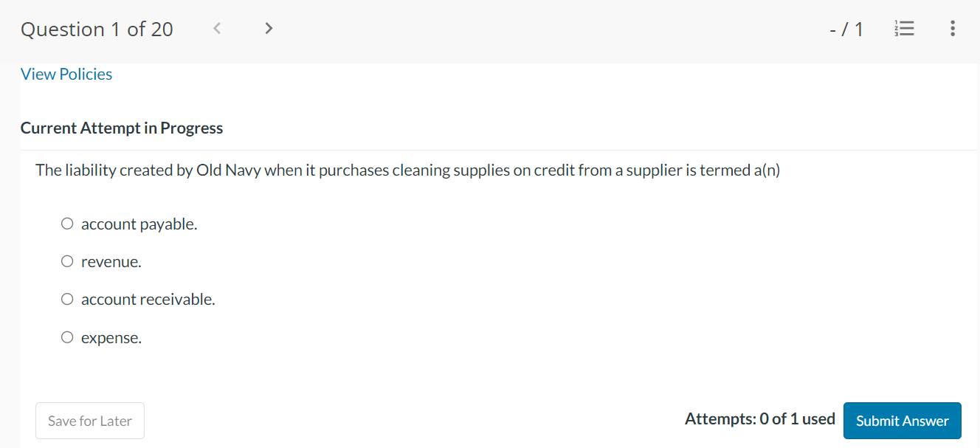
Task: Select the account payable answer option
Action: pos(66,223)
